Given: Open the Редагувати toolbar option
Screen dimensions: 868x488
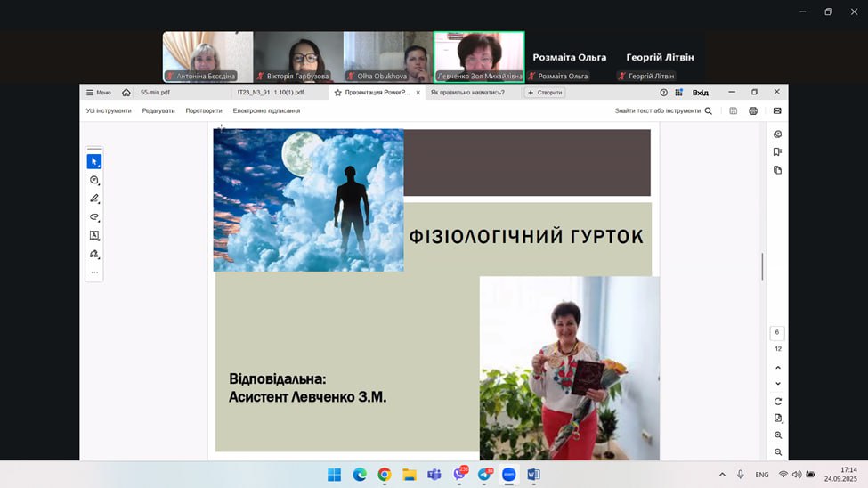Looking at the screenshot, I should coord(158,111).
